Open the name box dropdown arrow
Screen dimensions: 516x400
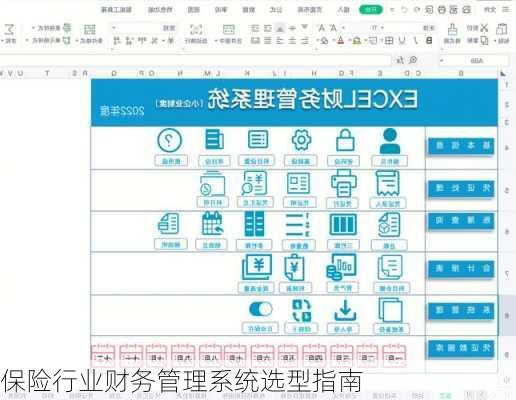(x=441, y=60)
